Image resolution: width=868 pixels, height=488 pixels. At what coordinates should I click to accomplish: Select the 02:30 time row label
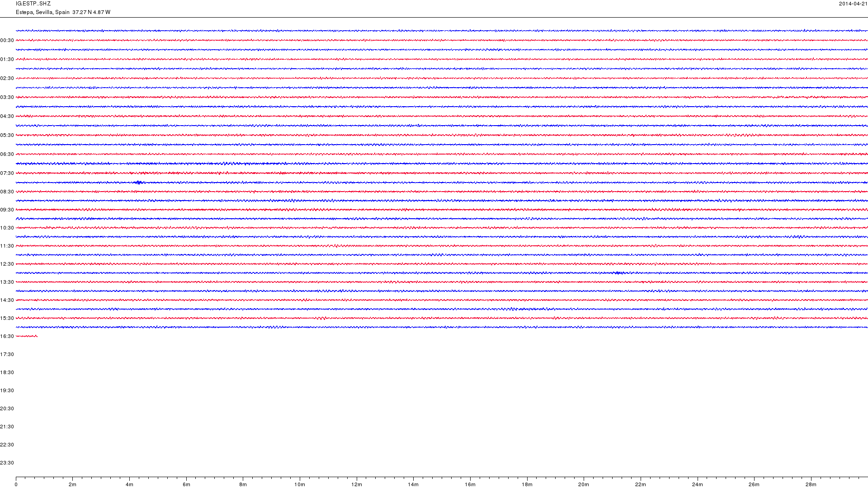[x=7, y=78]
